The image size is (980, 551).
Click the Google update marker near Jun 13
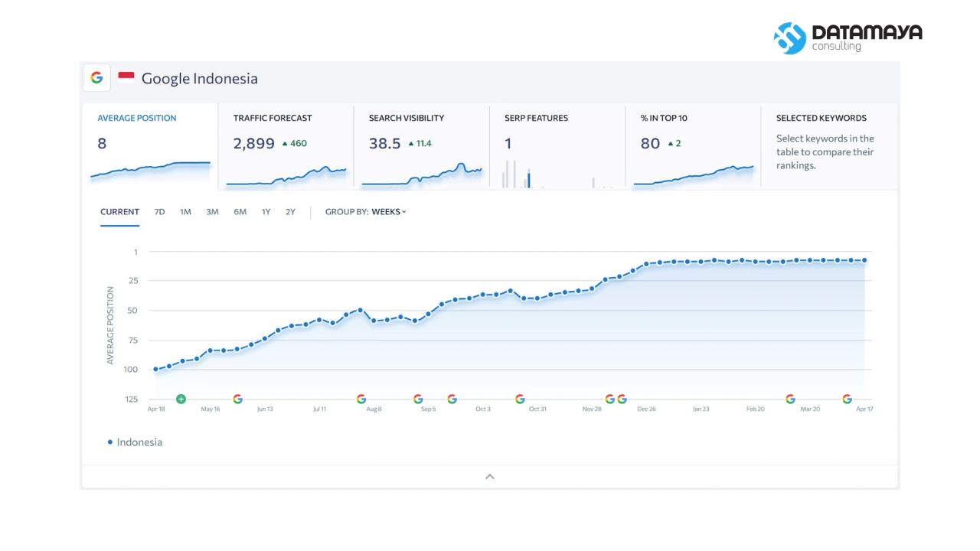pos(237,399)
